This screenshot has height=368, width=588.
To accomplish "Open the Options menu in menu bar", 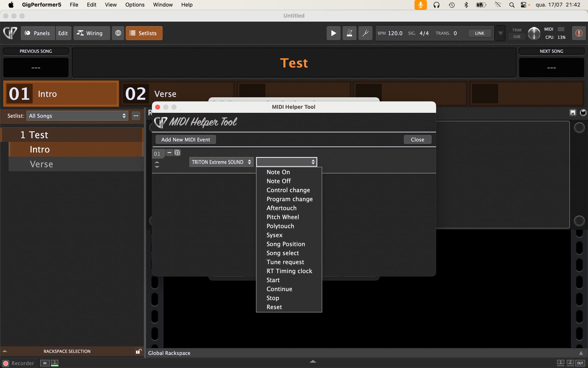I will [134, 5].
